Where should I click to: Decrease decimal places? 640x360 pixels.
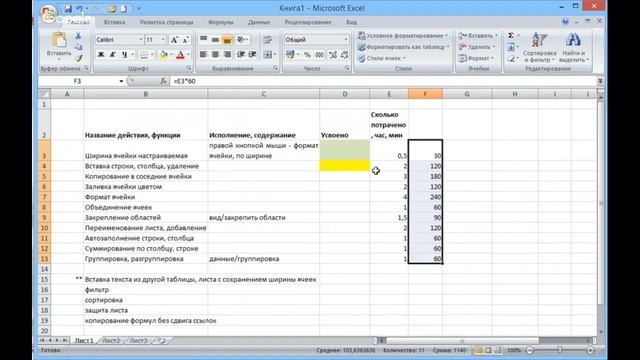344,54
